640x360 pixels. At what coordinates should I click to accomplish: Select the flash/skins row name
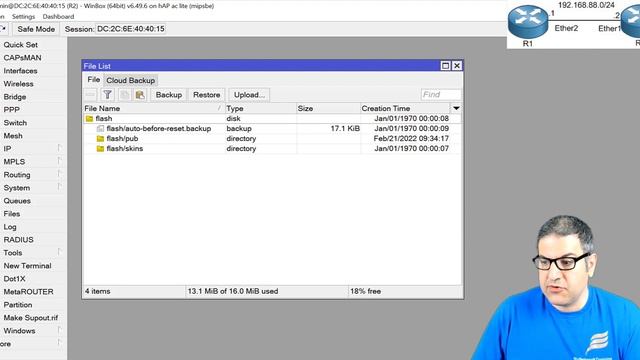pos(124,149)
